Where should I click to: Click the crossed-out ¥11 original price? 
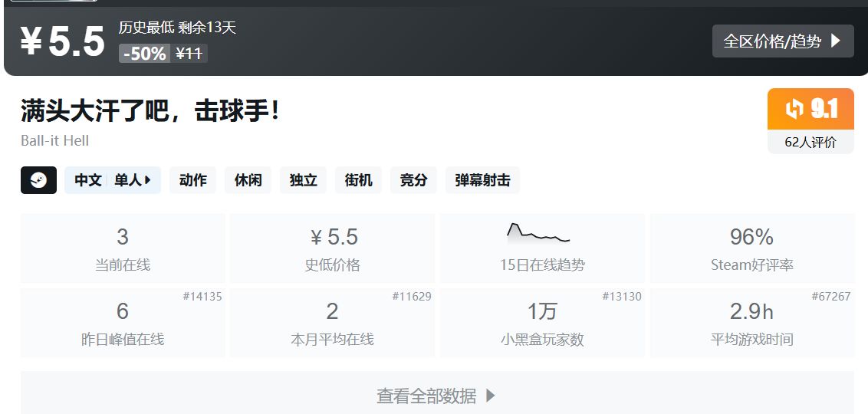189,53
